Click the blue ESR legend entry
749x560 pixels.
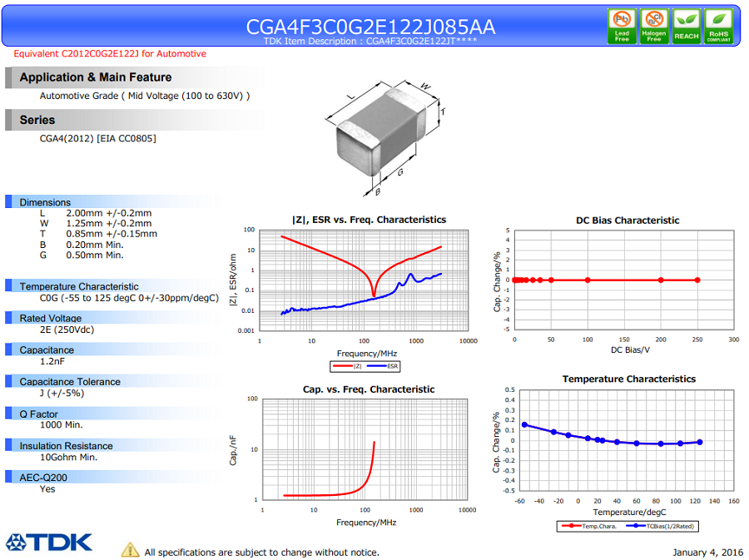382,366
